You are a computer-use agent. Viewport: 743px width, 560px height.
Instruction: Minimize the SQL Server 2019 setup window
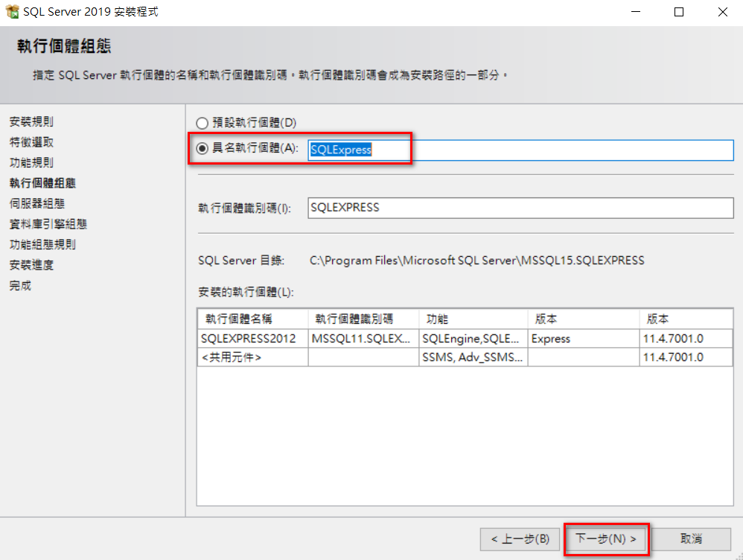[x=636, y=12]
